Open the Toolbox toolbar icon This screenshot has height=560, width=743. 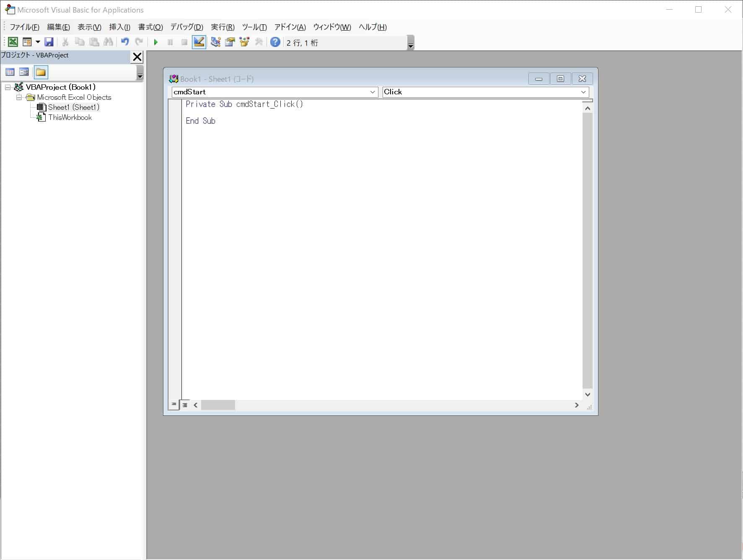click(x=259, y=42)
